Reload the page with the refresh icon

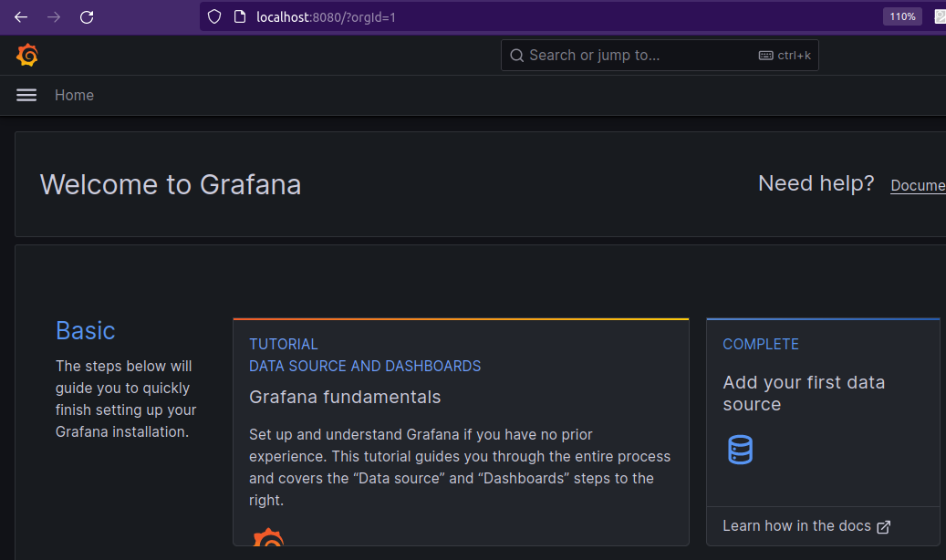pos(87,17)
